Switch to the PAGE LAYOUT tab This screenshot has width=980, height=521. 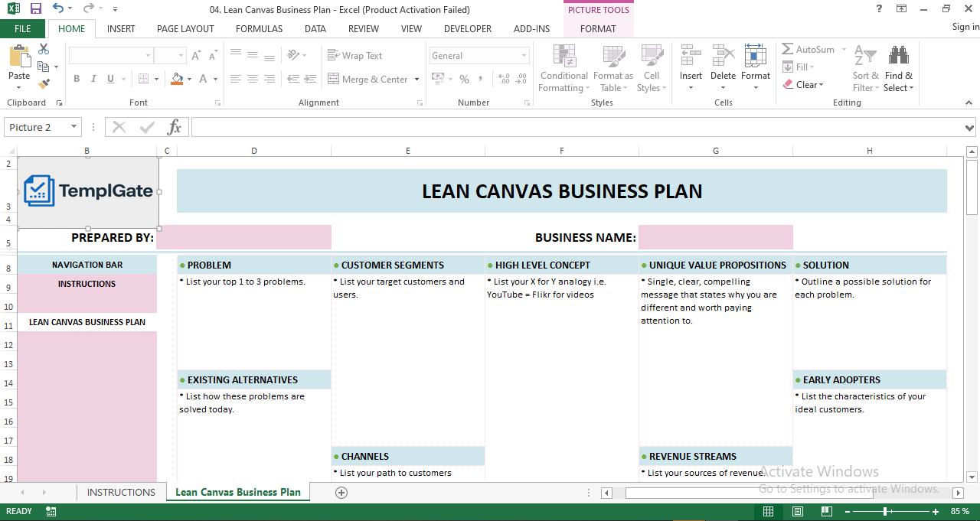[185, 28]
